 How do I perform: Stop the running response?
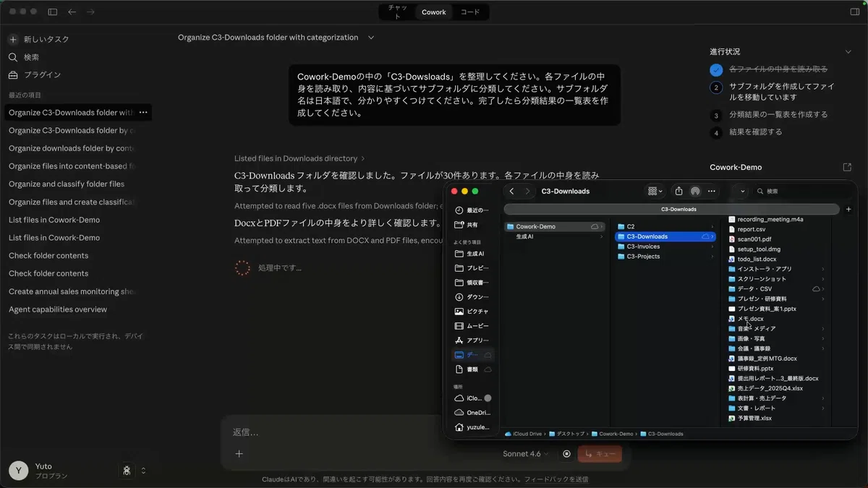[566, 454]
